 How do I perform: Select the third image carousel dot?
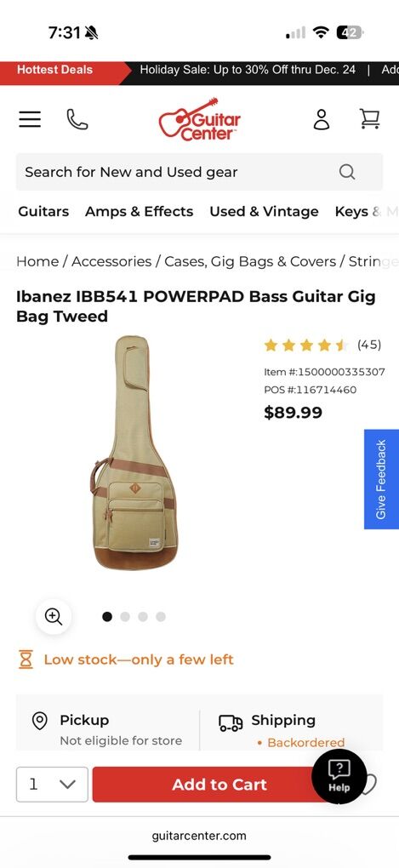pos(143,617)
